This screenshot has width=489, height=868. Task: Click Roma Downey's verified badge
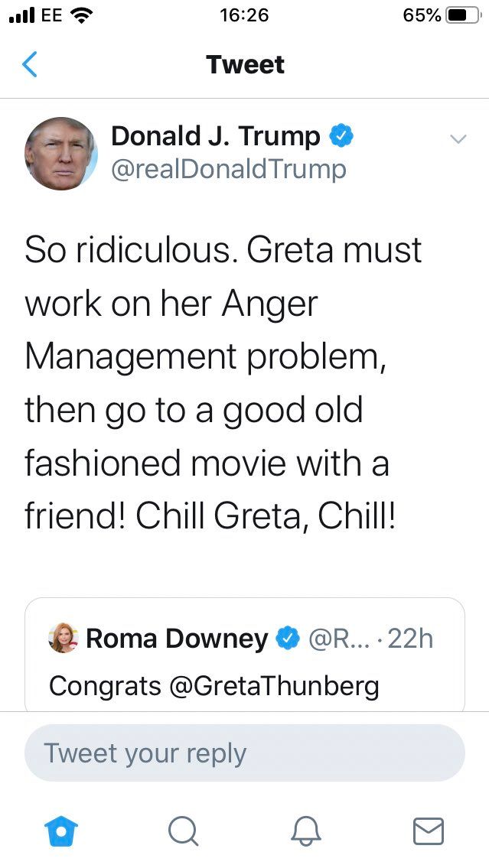click(x=288, y=638)
